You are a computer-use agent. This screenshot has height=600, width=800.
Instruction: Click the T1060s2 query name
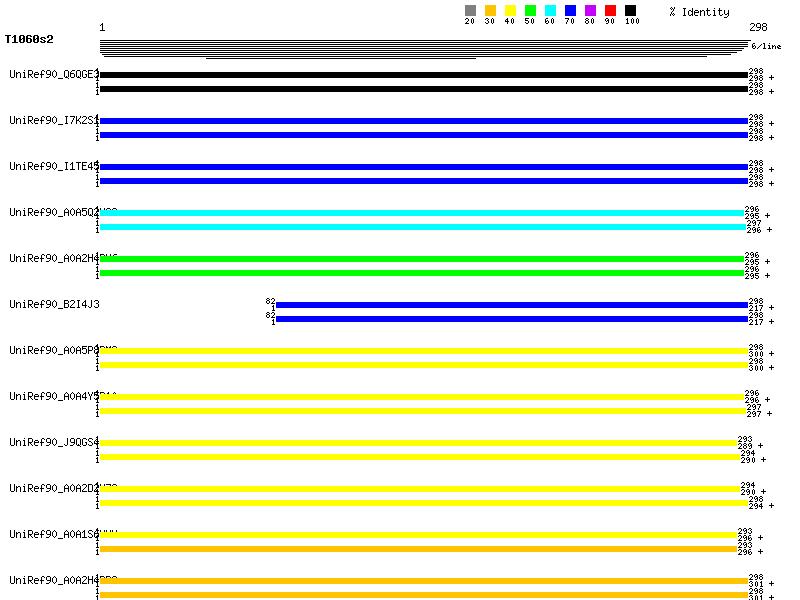(x=29, y=40)
